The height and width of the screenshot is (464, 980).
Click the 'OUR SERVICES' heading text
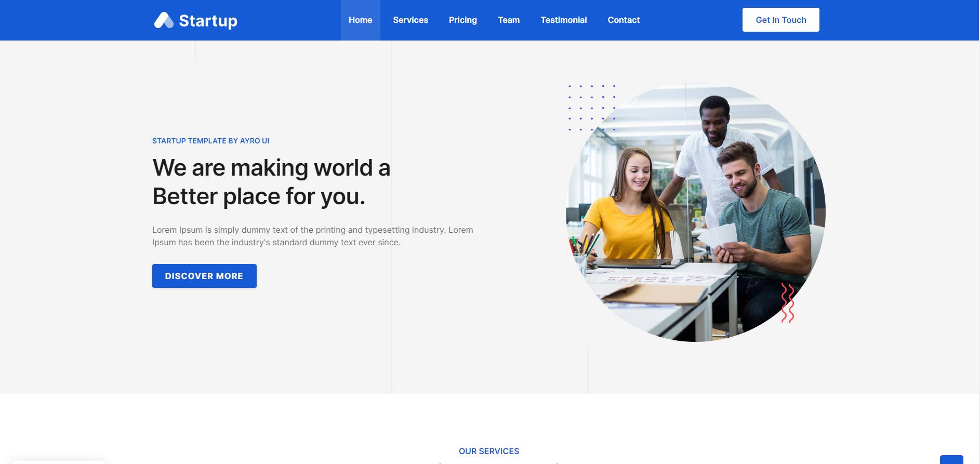pyautogui.click(x=489, y=451)
